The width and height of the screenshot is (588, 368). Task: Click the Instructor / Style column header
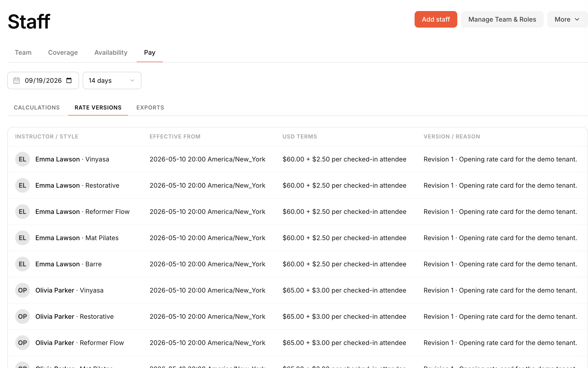[x=47, y=137]
